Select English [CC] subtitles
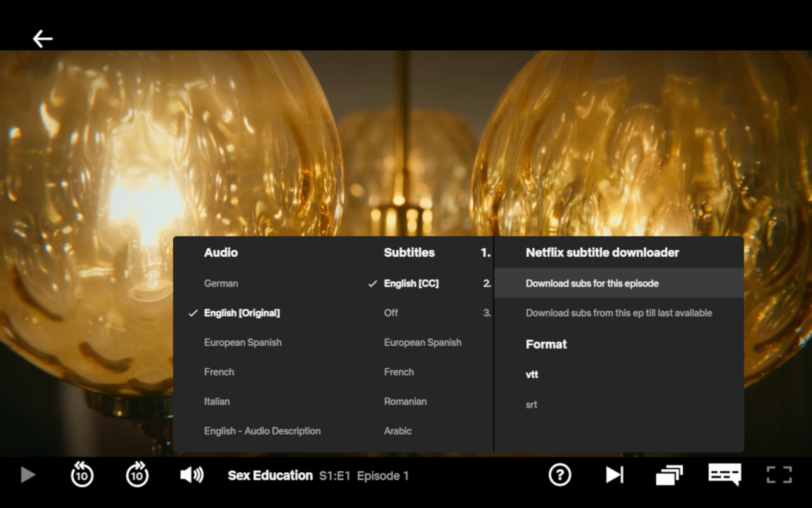Image resolution: width=812 pixels, height=508 pixels. pos(411,283)
